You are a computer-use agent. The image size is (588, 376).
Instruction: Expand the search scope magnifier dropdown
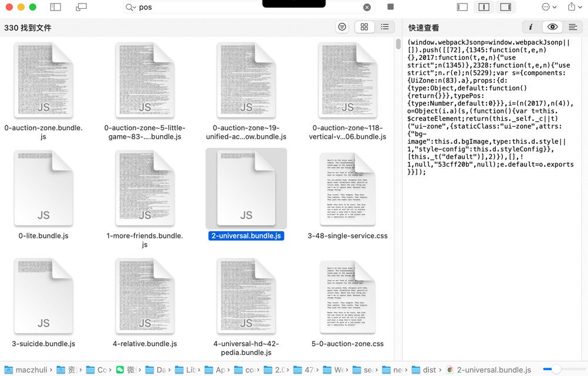point(130,7)
